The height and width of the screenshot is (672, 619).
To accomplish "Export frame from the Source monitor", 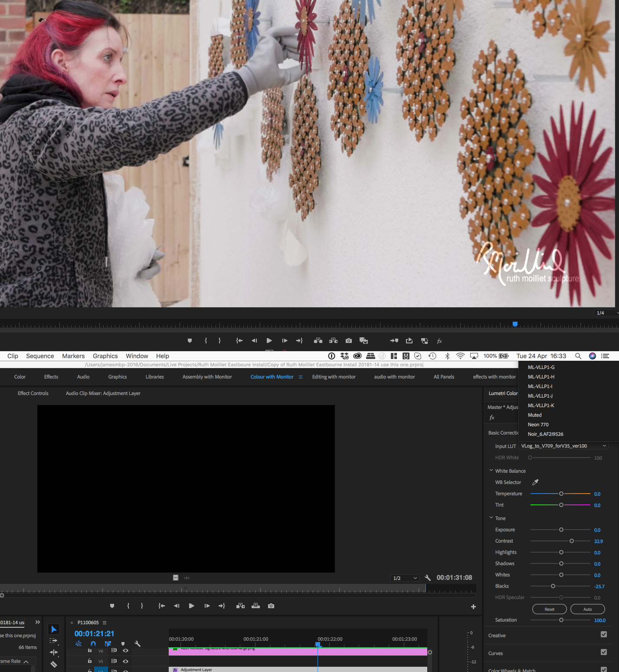I will (271, 606).
